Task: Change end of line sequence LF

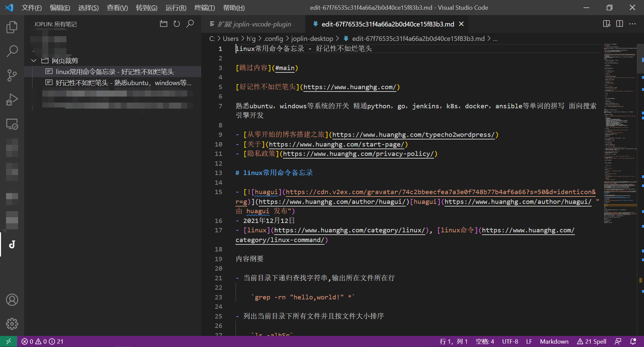Action: point(529,341)
